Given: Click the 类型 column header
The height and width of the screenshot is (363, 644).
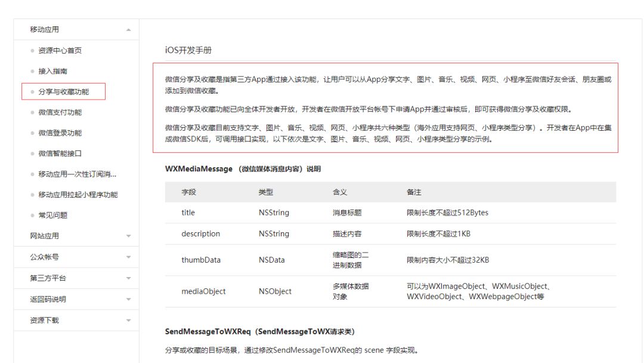Looking at the screenshot, I should (x=266, y=192).
